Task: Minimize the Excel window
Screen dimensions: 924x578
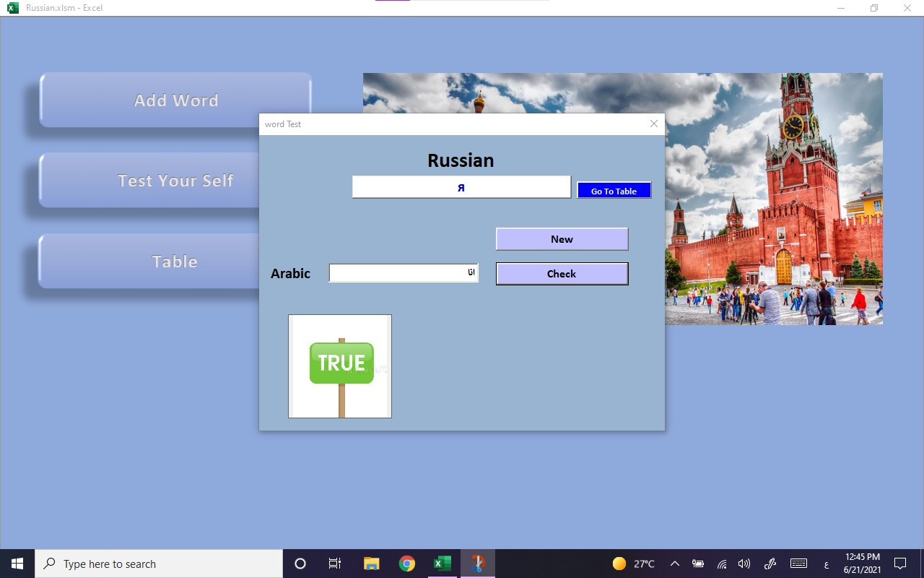Action: pyautogui.click(x=841, y=8)
